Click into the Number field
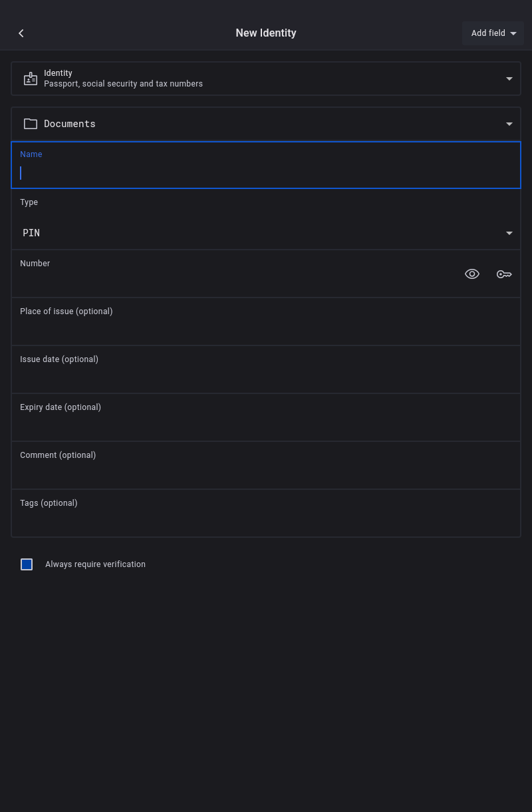Screen dimensions: 532x812 pyautogui.click(x=233, y=280)
